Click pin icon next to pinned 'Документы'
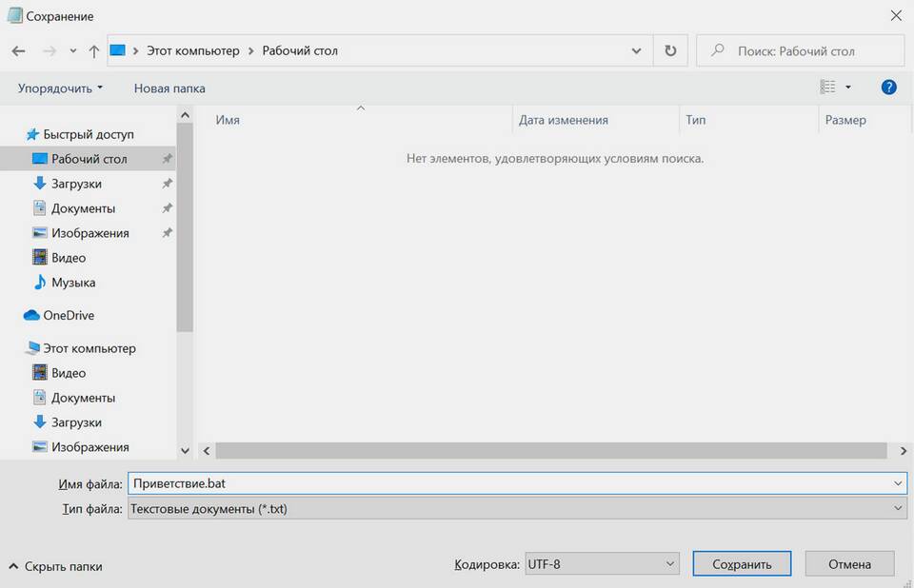This screenshot has width=914, height=588. [167, 208]
